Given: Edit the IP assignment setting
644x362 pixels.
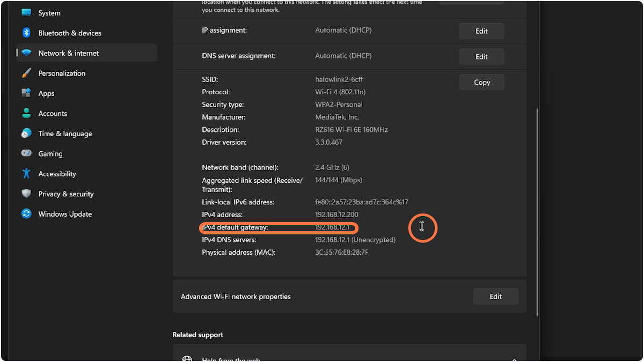Looking at the screenshot, I should (x=481, y=31).
